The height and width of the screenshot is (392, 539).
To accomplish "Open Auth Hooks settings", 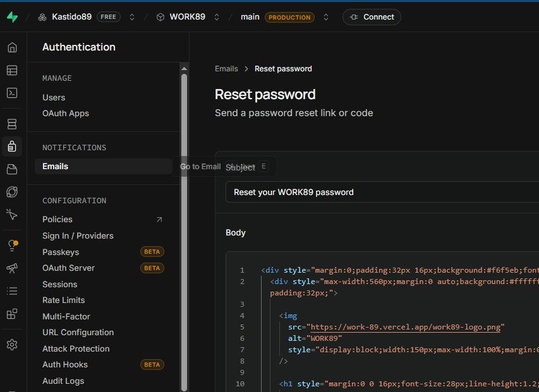I will click(x=65, y=364).
